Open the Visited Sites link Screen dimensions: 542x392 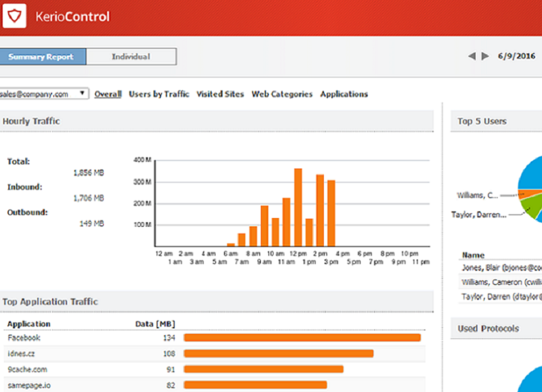coord(220,94)
